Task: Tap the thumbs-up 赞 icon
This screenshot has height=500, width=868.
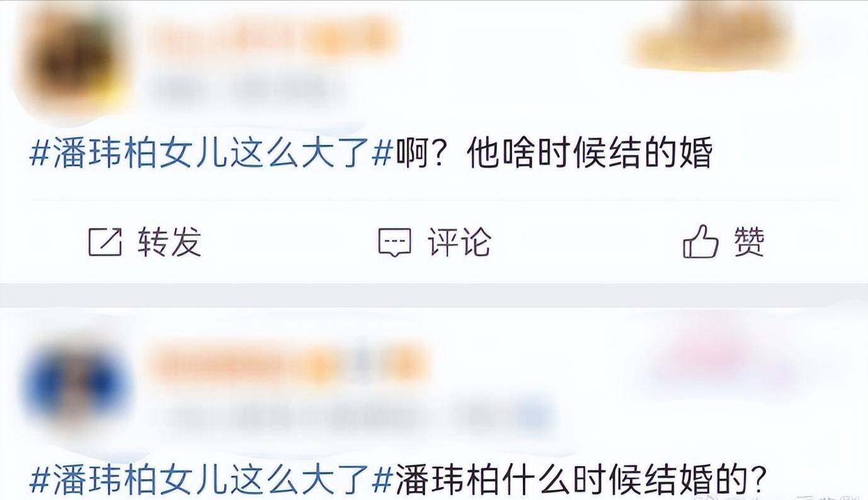Action: coord(700,242)
